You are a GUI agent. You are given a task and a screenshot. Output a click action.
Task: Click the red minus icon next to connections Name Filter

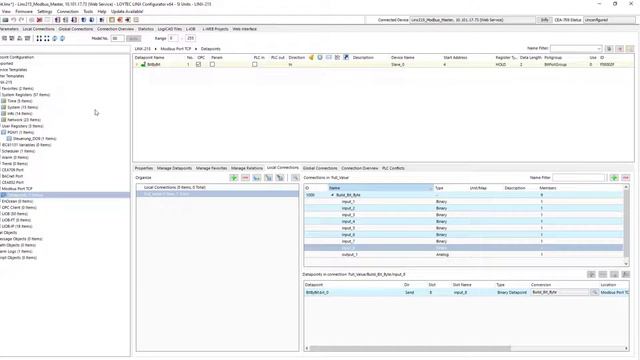625,178
